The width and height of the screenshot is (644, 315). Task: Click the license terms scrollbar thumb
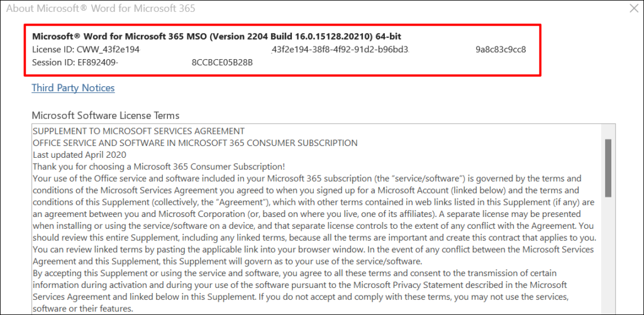point(608,168)
